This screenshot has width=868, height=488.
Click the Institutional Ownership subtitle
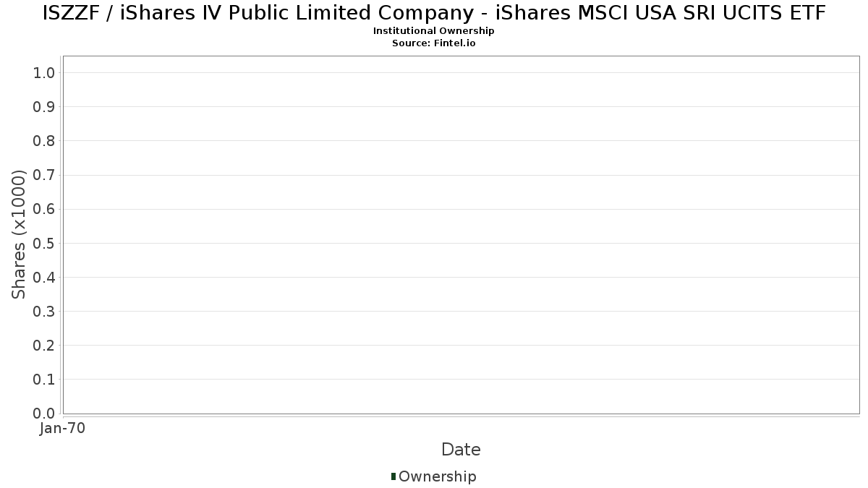pos(434,31)
